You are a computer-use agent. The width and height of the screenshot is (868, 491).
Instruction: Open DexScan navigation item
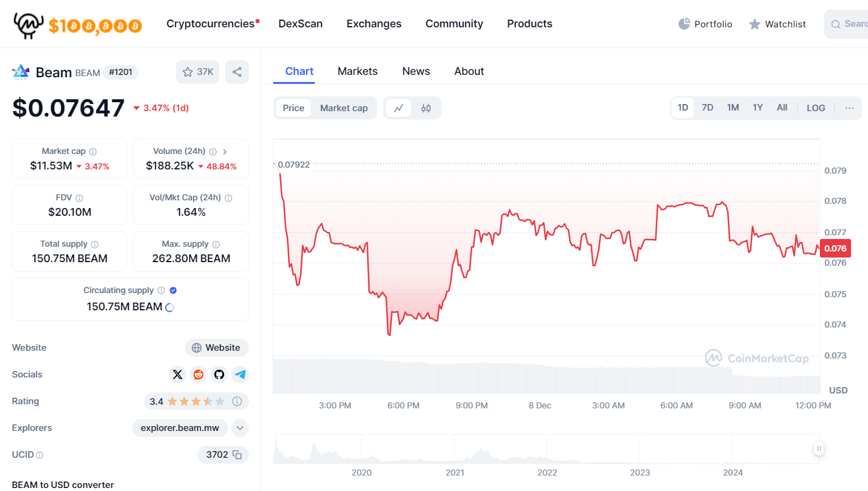tap(301, 24)
